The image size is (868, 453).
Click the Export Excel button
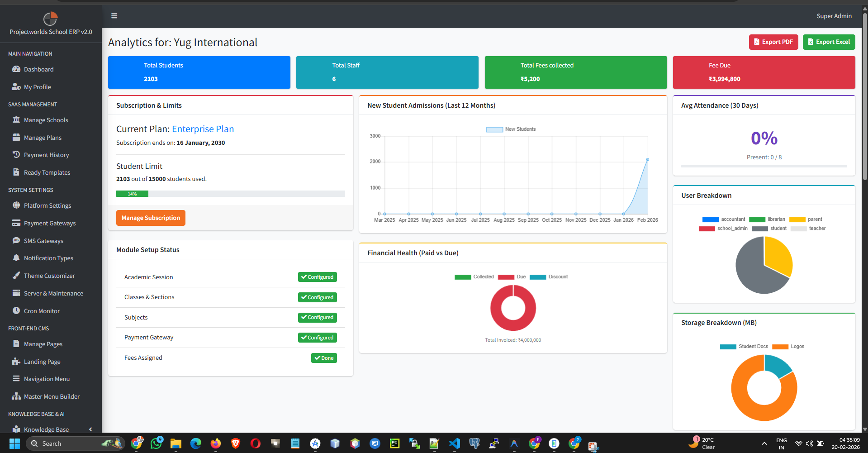pos(829,42)
